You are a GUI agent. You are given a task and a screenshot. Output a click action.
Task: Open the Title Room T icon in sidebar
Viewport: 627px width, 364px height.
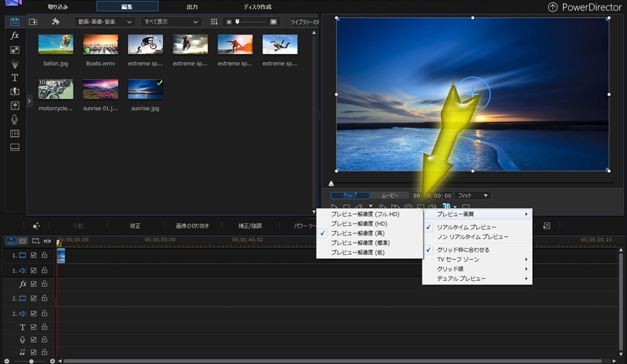pyautogui.click(x=15, y=78)
